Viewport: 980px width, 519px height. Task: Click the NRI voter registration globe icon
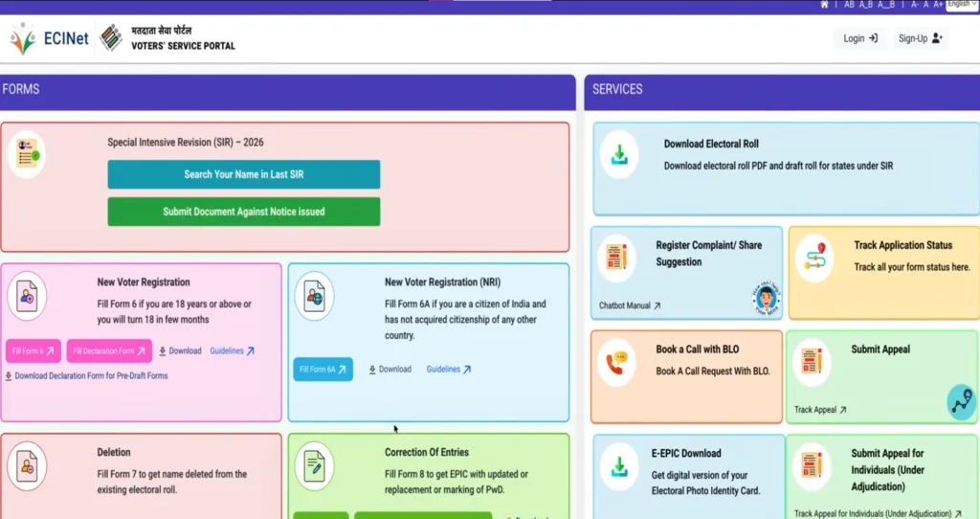click(x=315, y=296)
